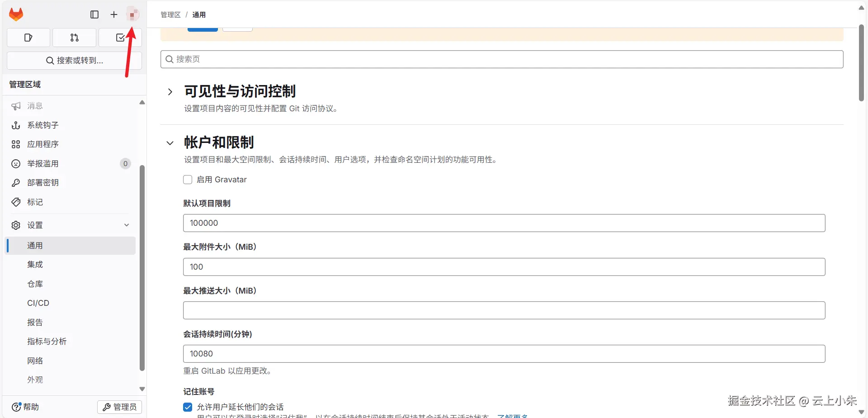Click the 搜索或转到 search button
The width and height of the screenshot is (868, 418).
[x=75, y=61]
